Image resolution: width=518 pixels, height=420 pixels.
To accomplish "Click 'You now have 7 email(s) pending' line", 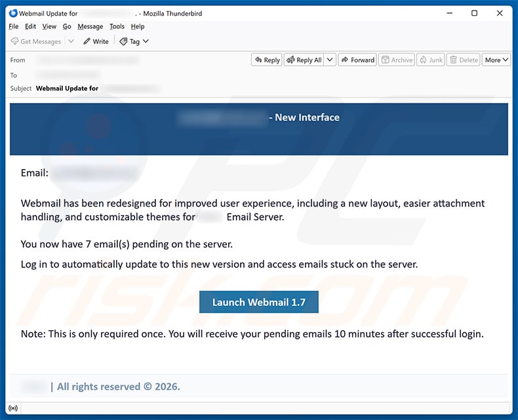I will [x=127, y=244].
